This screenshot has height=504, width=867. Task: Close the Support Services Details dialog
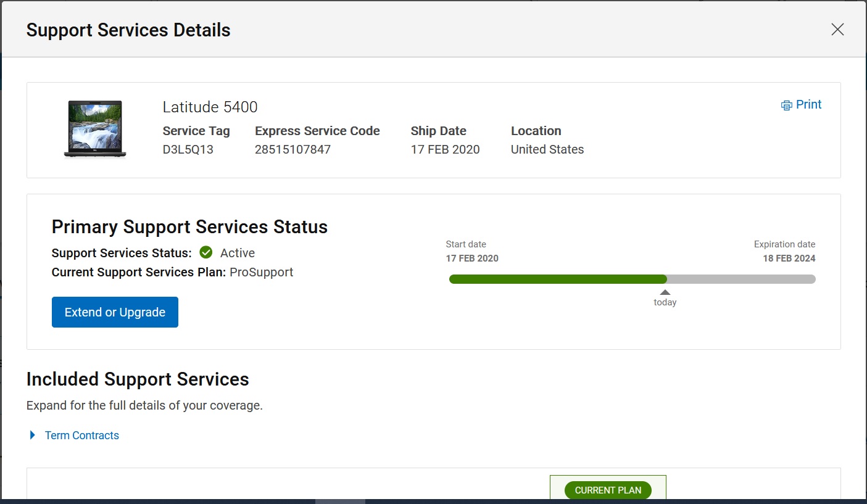coord(837,30)
